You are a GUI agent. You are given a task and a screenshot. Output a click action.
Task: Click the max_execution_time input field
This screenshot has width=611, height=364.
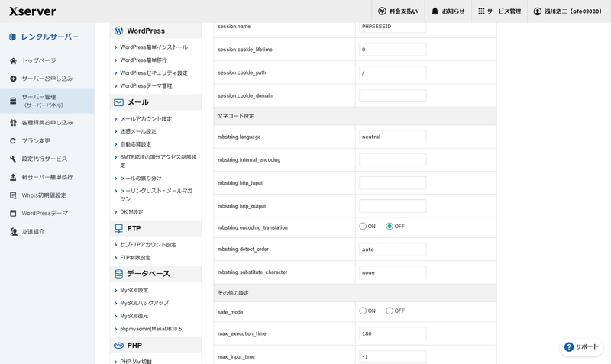pyautogui.click(x=393, y=333)
